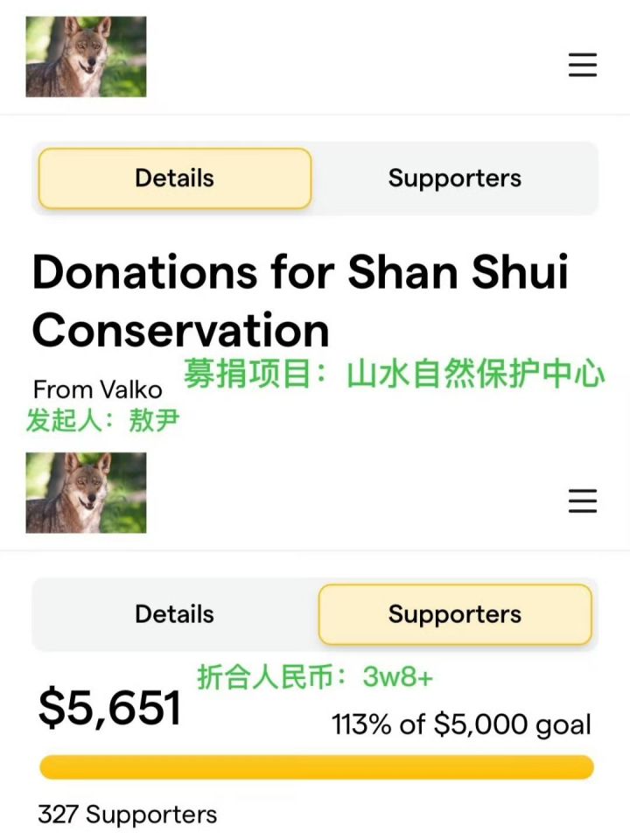Click the yellow donation progress bar
Image resolution: width=630 pixels, height=840 pixels.
point(317,766)
